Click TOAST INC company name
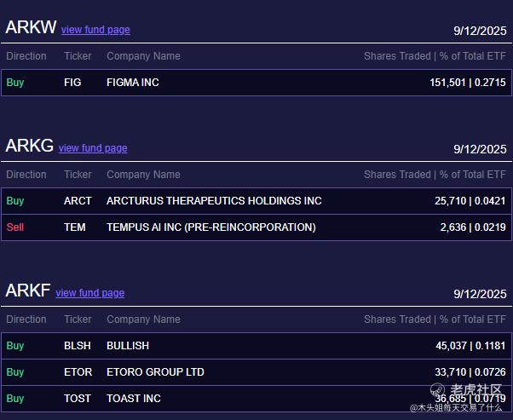Screen dimensions: 513x420 tap(134, 399)
